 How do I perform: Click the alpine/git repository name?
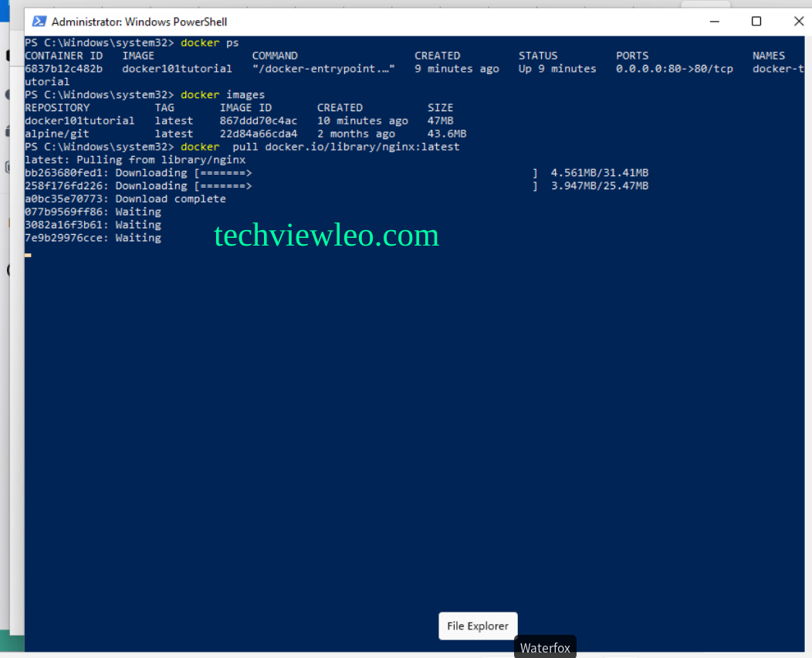[x=57, y=134]
